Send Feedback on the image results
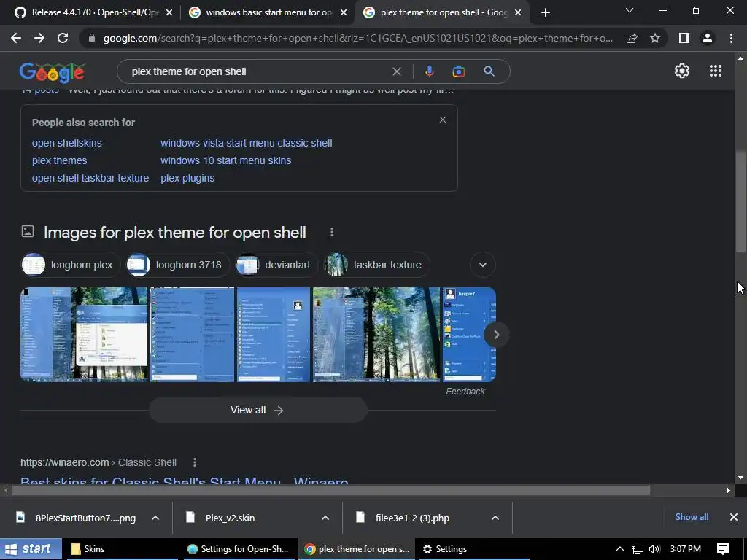Viewport: 747px width, 560px height. (465, 392)
